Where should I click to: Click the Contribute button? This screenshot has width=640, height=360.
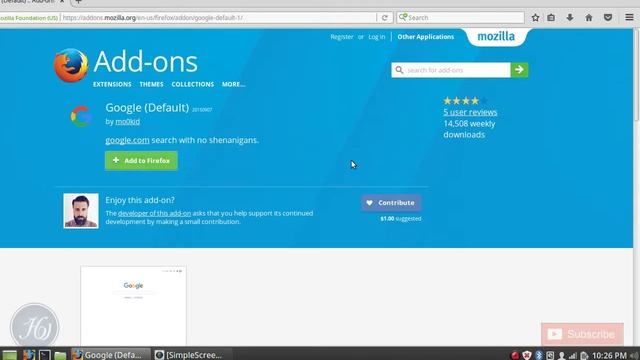coord(391,202)
